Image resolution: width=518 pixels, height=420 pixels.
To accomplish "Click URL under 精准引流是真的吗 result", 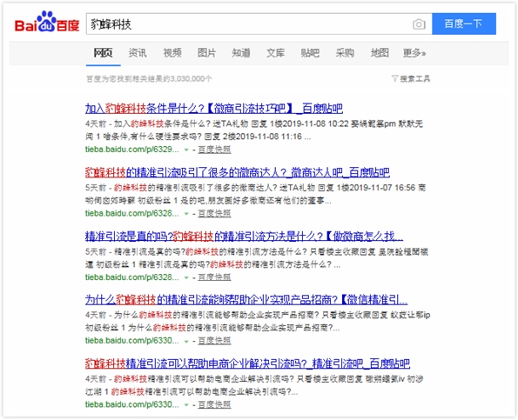I will (x=131, y=277).
